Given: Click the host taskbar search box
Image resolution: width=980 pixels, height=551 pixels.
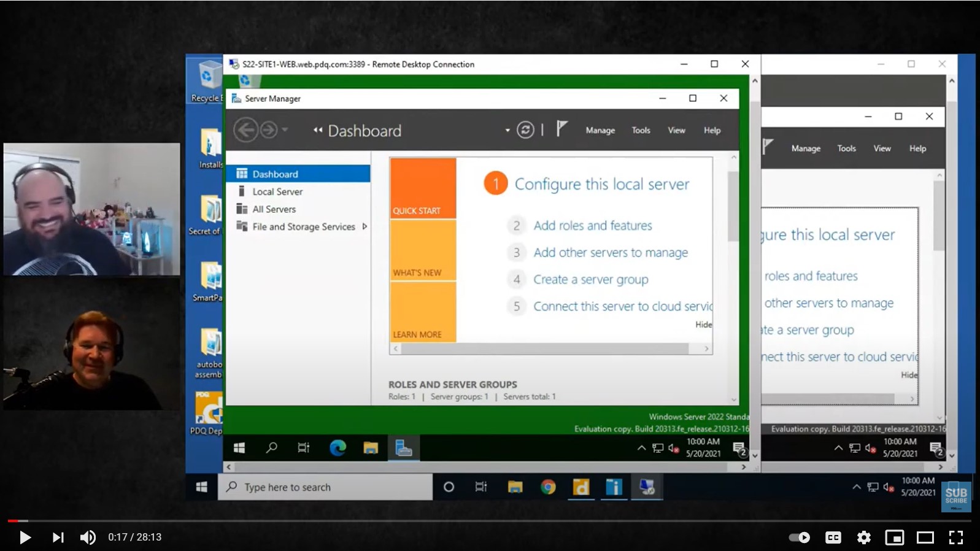Looking at the screenshot, I should [x=325, y=487].
